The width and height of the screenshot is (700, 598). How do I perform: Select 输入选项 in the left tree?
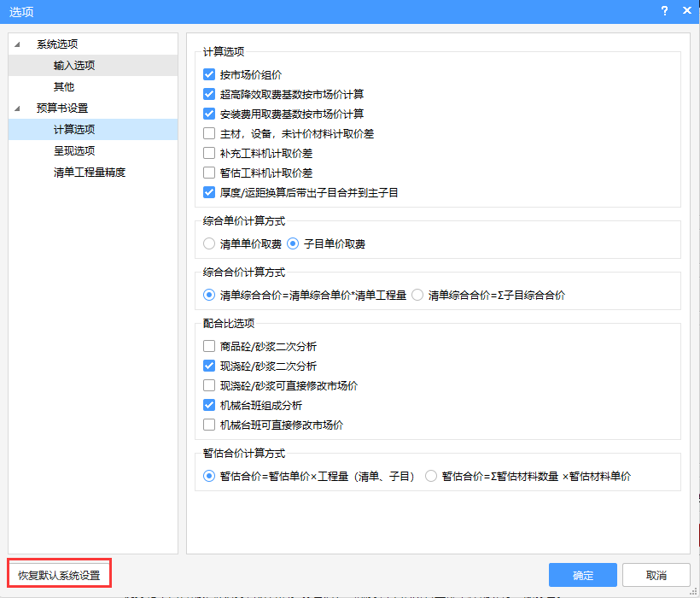pyautogui.click(x=74, y=66)
